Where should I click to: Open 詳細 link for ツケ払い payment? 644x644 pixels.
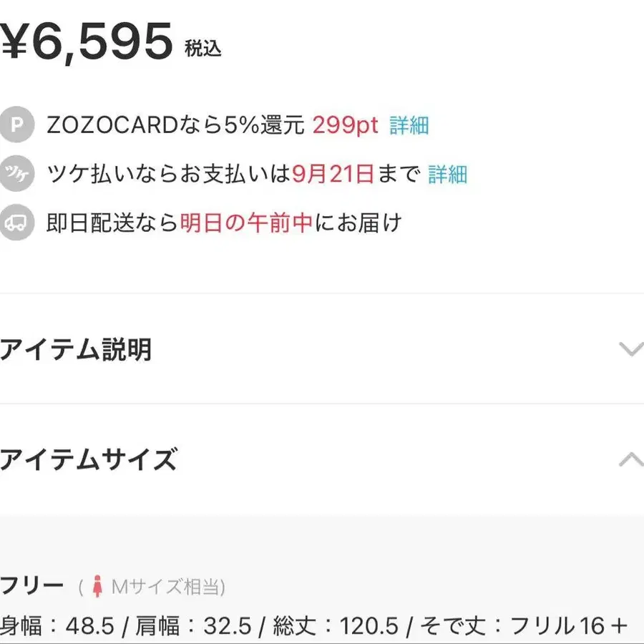pyautogui.click(x=448, y=174)
